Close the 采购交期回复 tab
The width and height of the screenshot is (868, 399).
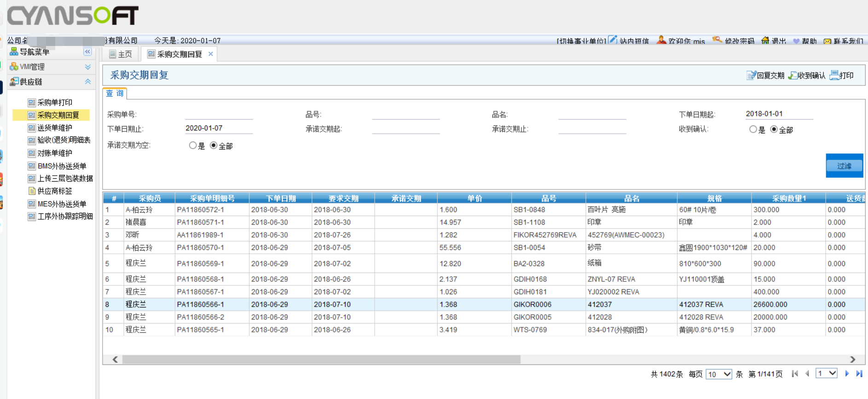[211, 54]
